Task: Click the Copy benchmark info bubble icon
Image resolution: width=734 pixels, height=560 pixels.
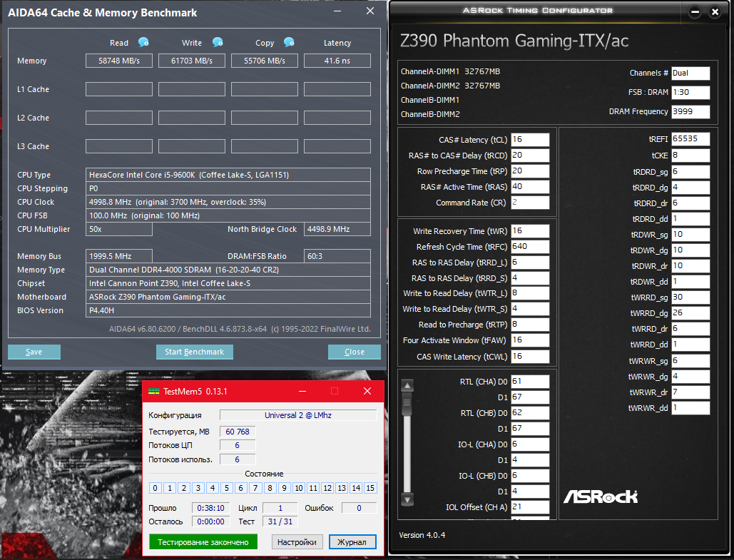Action: [289, 42]
